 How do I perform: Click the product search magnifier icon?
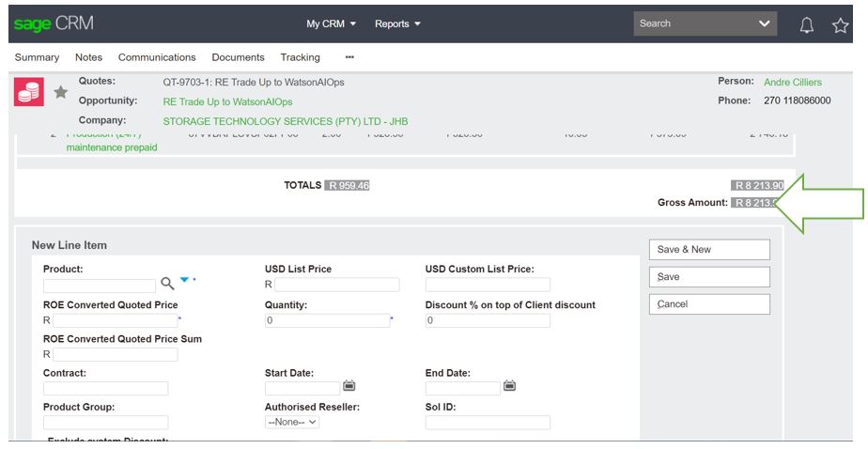coord(167,284)
